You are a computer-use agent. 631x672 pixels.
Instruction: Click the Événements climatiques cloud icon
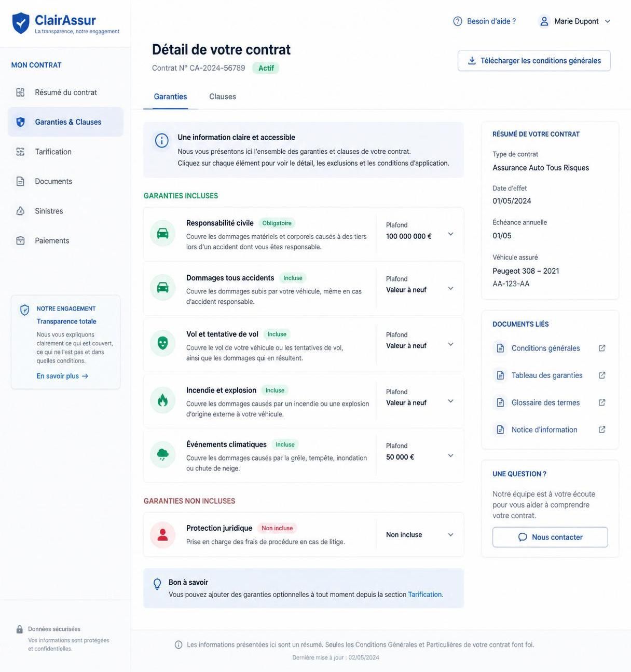coord(162,454)
